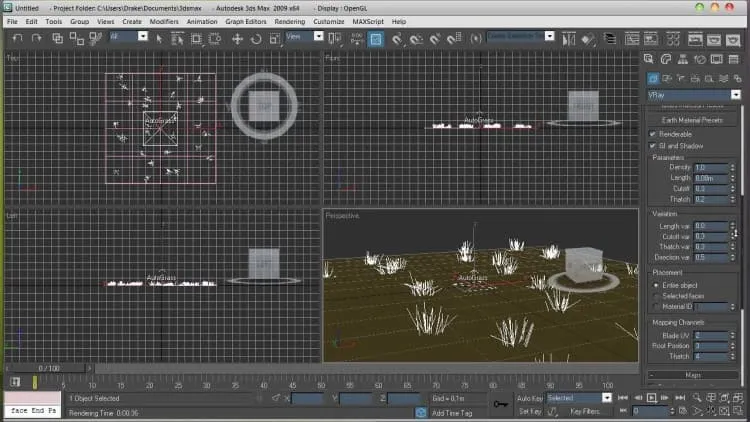
Task: Select Material ID placement option
Action: tap(656, 307)
